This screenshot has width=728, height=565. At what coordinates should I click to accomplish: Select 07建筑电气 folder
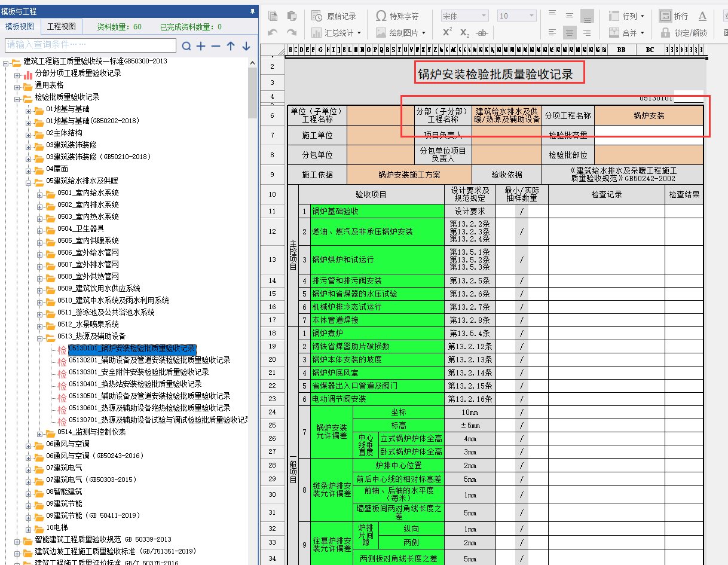pos(64,468)
